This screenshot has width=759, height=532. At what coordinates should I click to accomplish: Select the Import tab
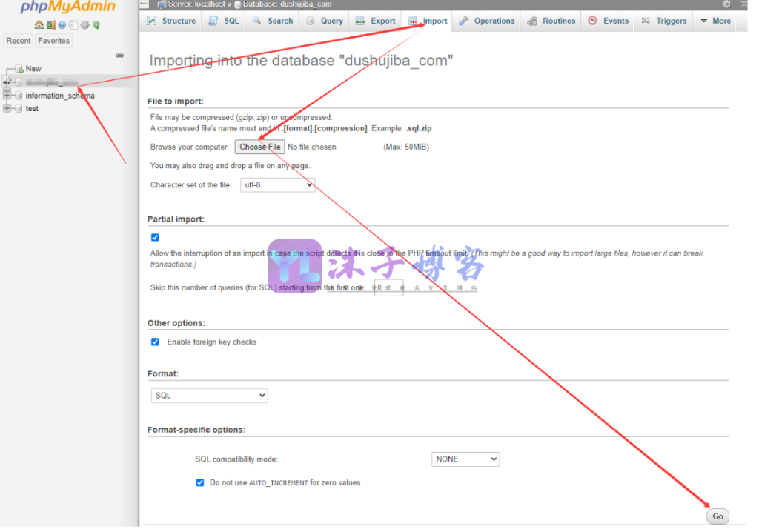coord(428,21)
